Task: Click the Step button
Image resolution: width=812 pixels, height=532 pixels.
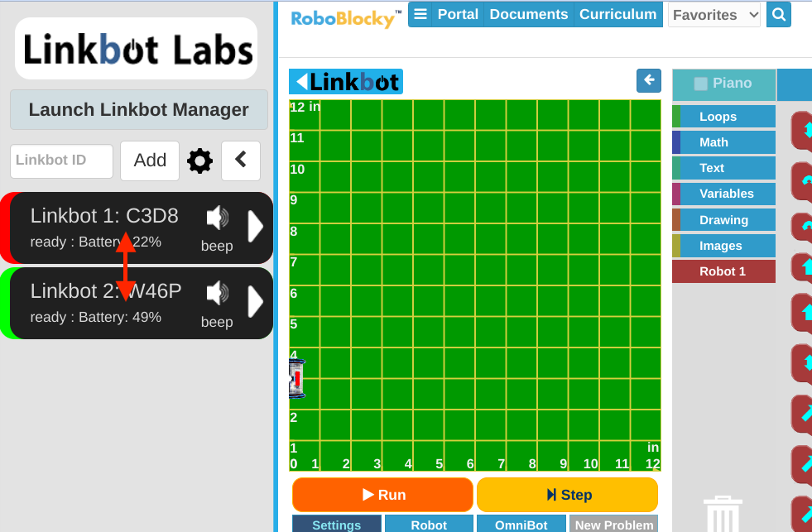Action: 568,495
